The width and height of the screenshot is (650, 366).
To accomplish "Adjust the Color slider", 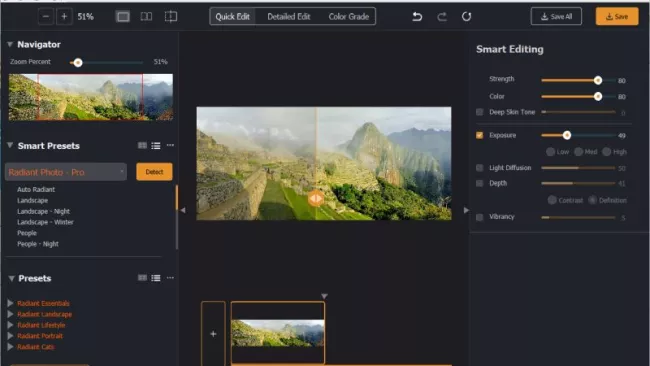I will click(x=578, y=97).
